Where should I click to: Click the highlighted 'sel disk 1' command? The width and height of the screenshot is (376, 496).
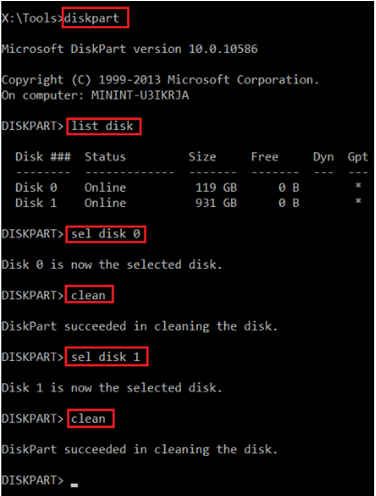click(x=106, y=357)
